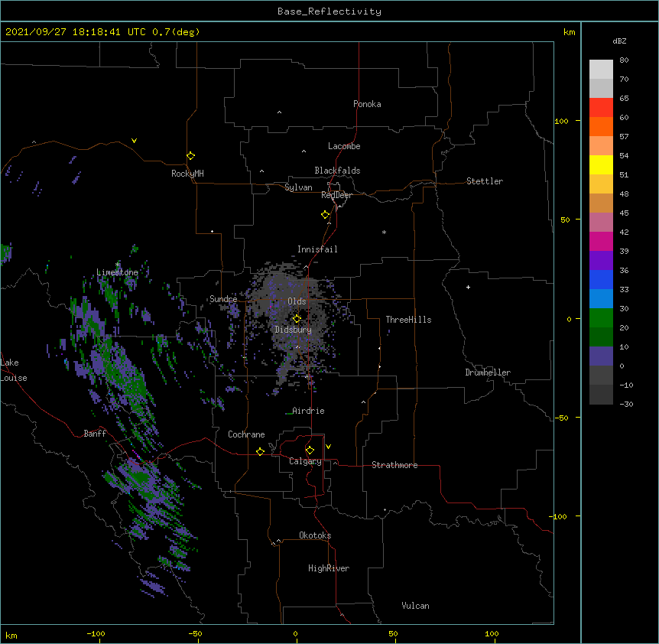659x644 pixels.
Task: Click the Innisfail city label
Action: tap(317, 249)
